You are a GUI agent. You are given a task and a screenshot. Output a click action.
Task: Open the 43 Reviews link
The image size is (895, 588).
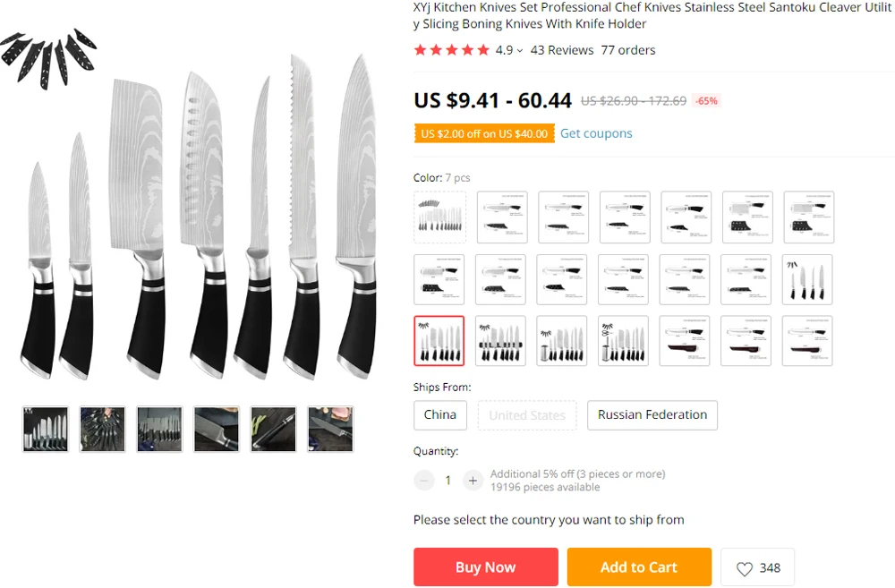tap(562, 50)
